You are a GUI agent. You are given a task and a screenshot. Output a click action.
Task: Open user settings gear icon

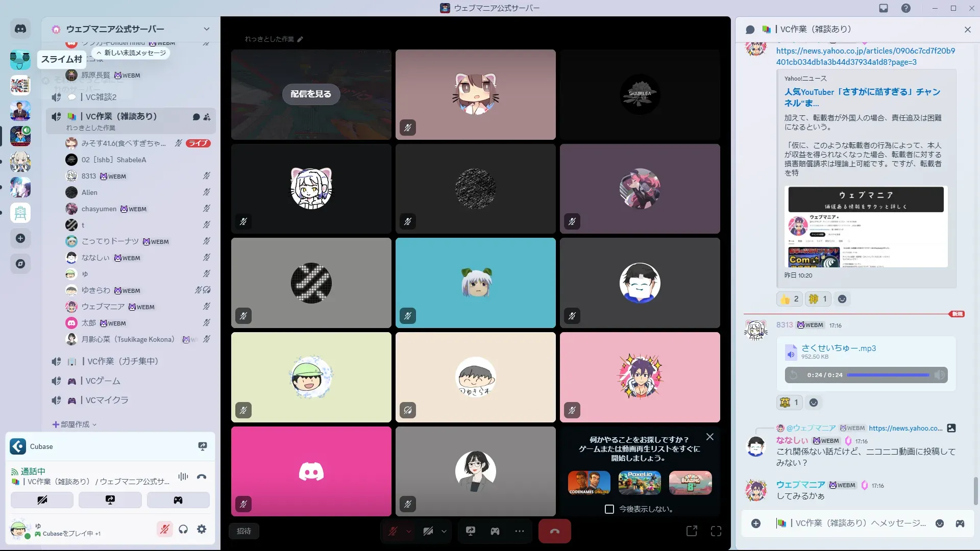pos(202,530)
